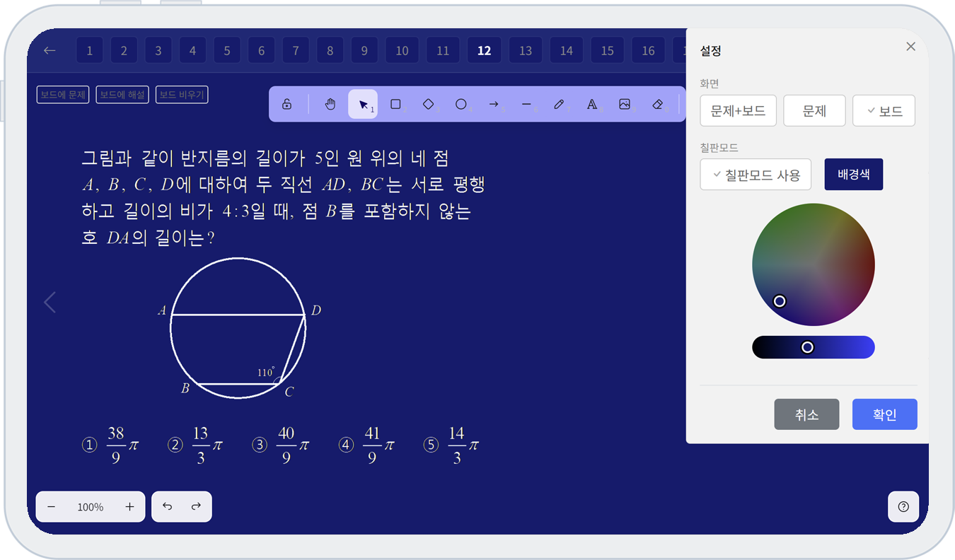955x560 pixels.
Task: Select the 문제+보드 screen mode
Action: 738,111
